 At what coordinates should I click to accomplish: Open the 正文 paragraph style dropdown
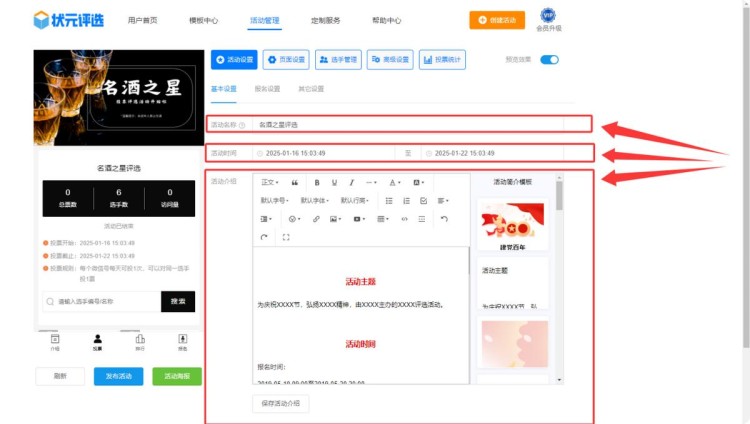(x=270, y=183)
